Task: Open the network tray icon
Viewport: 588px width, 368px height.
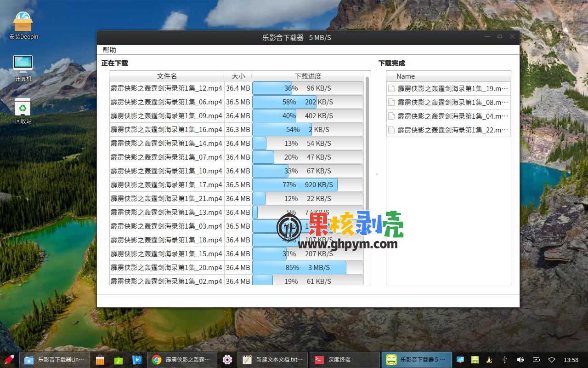Action: point(552,360)
